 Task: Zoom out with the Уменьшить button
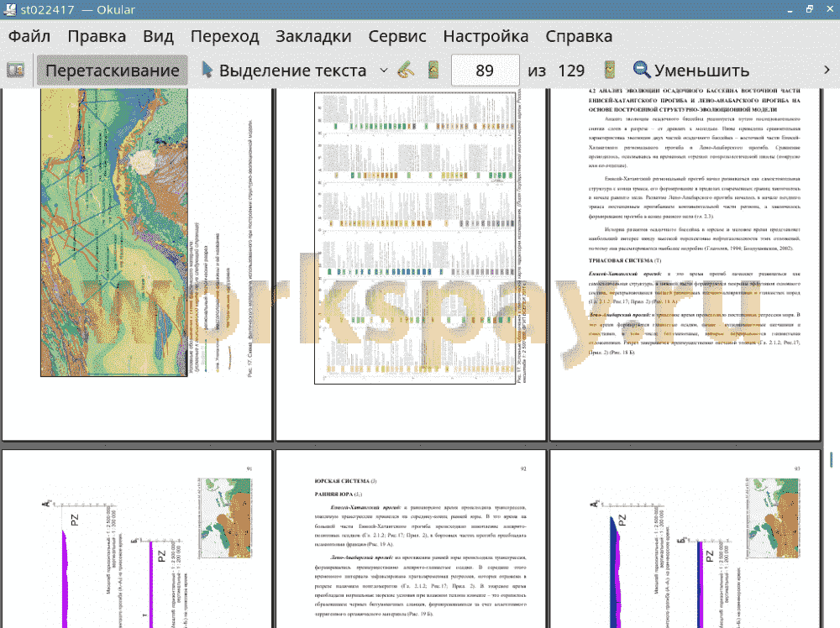click(690, 71)
